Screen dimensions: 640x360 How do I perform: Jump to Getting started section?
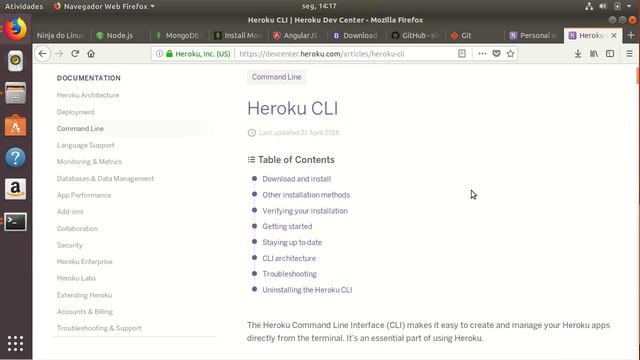[x=287, y=226]
